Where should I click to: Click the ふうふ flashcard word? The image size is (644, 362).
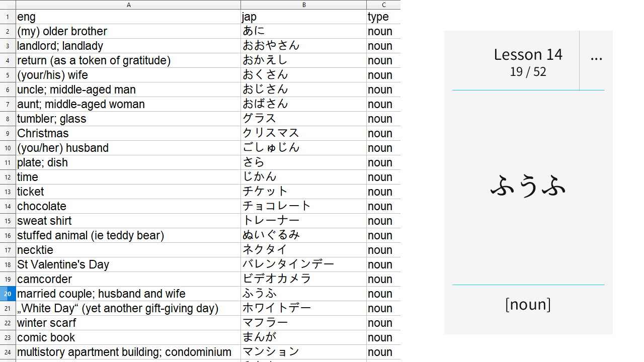pyautogui.click(x=528, y=185)
